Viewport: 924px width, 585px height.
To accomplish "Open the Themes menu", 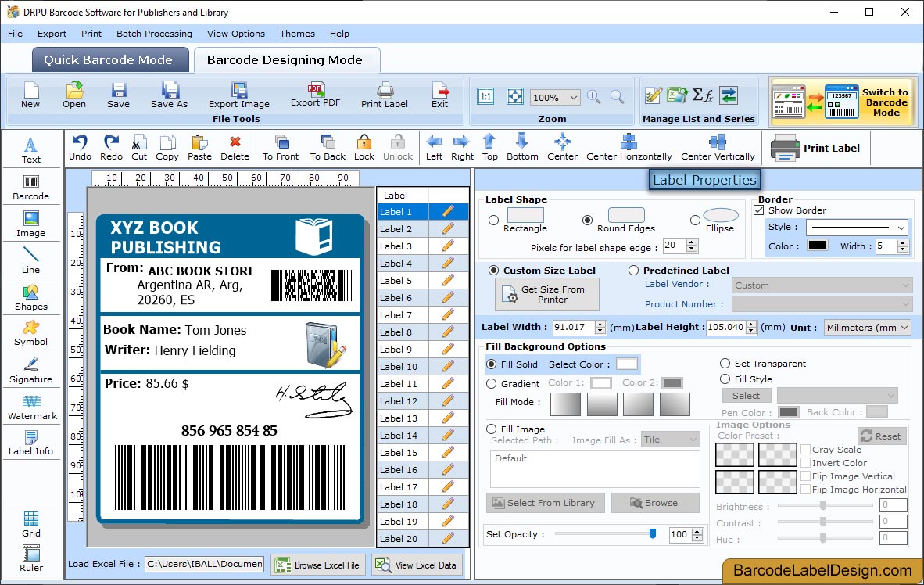I will pos(297,34).
